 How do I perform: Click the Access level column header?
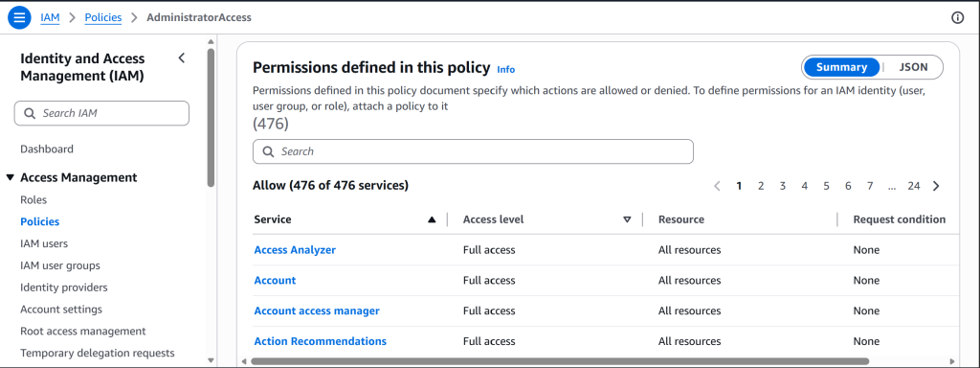pyautogui.click(x=493, y=219)
